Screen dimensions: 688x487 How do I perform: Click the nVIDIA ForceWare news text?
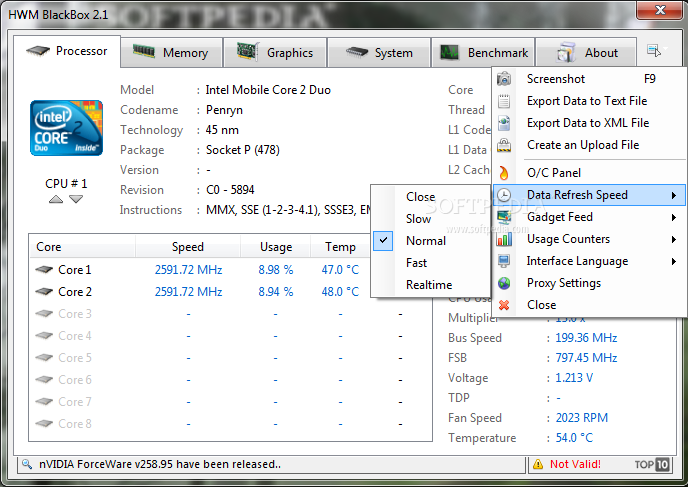[160, 464]
